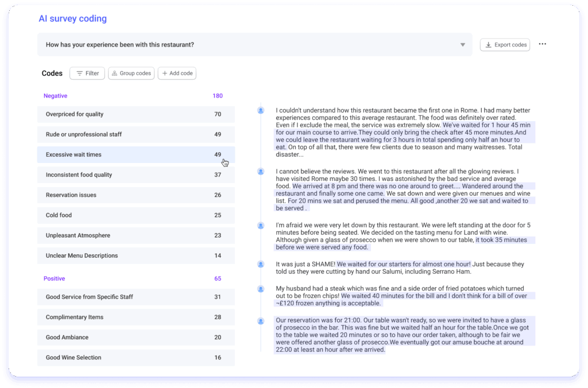
Task: Collapse the Positive codes group
Action: (x=54, y=278)
